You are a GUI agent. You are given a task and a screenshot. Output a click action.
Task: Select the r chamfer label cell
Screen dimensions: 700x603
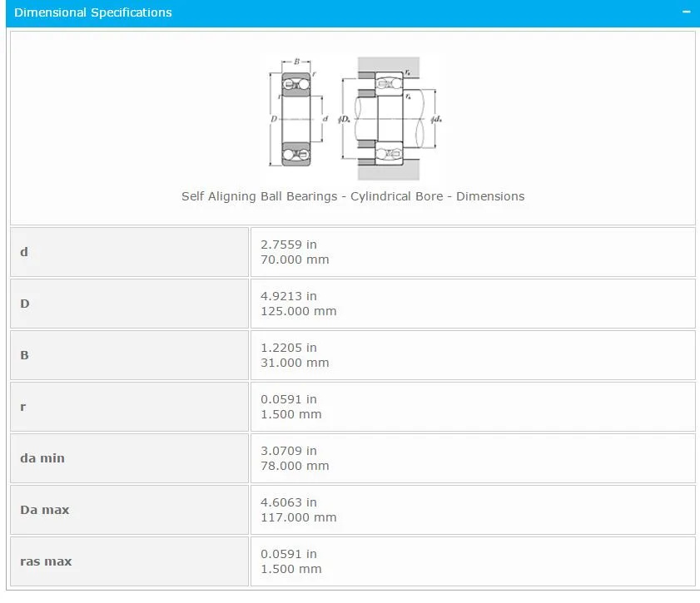(130, 407)
